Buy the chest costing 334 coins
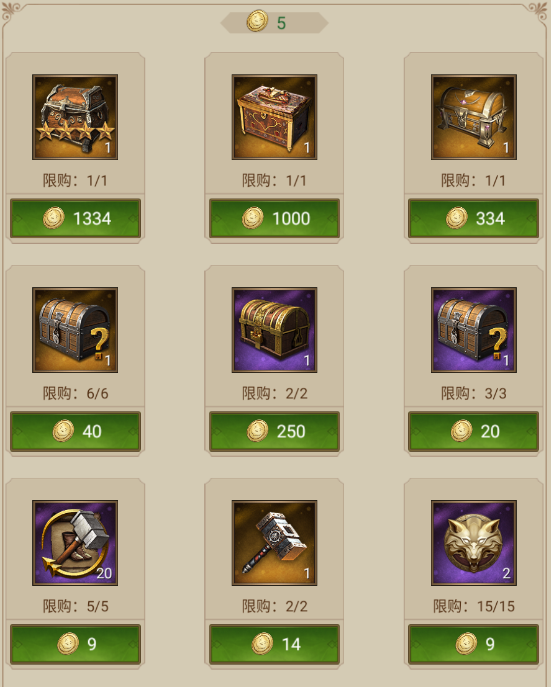Screen dimensions: 551x687 (x=473, y=218)
